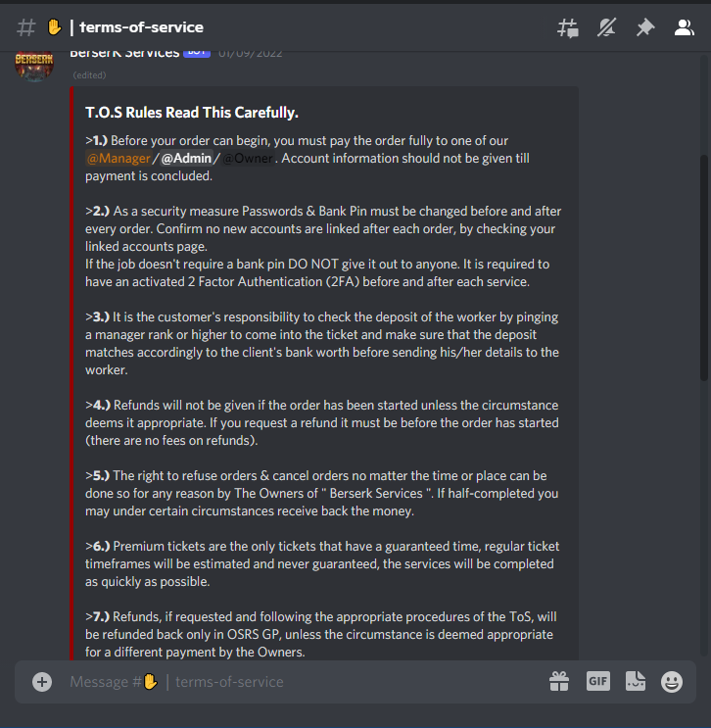This screenshot has width=711, height=728.
Task: Click the @Manager role mention
Action: pyautogui.click(x=118, y=159)
